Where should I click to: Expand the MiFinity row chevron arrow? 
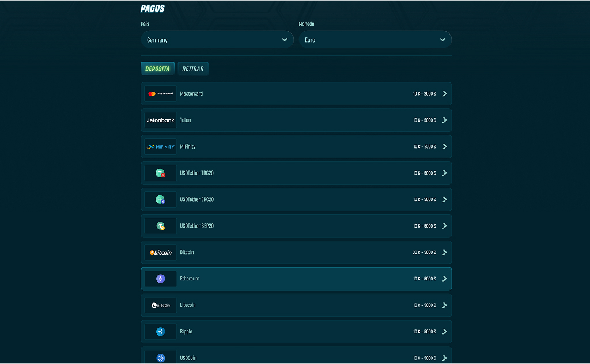[x=444, y=147]
